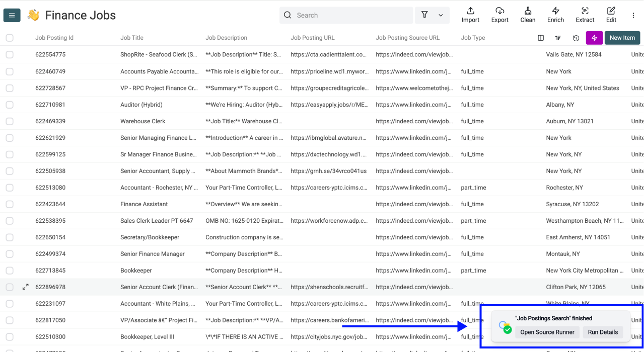This screenshot has height=352, width=644.
Task: Expand the filter dropdown chevron
Action: (x=441, y=16)
